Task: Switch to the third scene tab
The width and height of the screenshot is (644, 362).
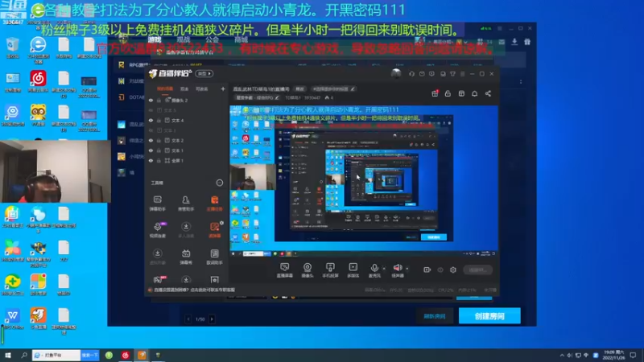Action: tap(201, 88)
